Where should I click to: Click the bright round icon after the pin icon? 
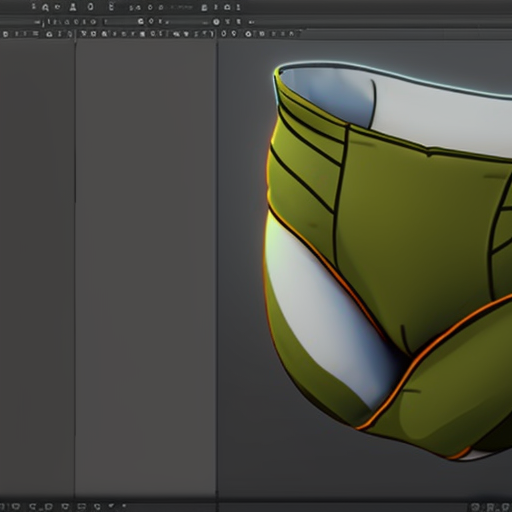(x=248, y=34)
